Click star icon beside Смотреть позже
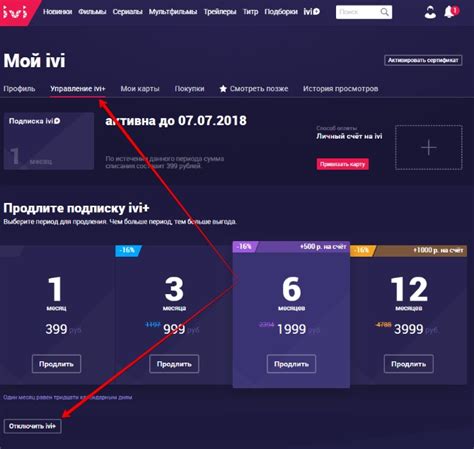Screen dimensions: 474x449 [223, 89]
